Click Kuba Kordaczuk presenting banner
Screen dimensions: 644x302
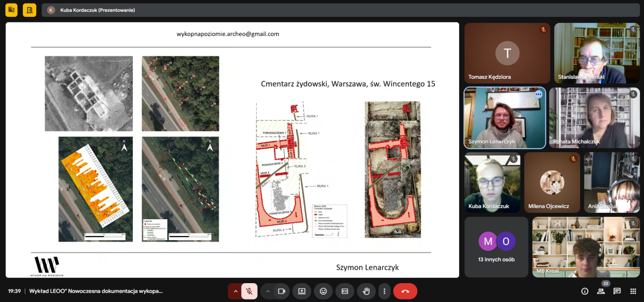pyautogui.click(x=97, y=10)
